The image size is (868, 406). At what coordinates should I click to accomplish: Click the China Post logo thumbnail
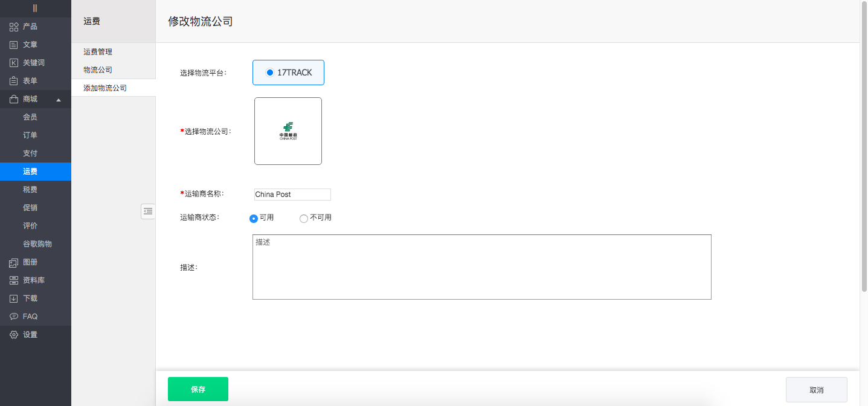[x=288, y=131]
